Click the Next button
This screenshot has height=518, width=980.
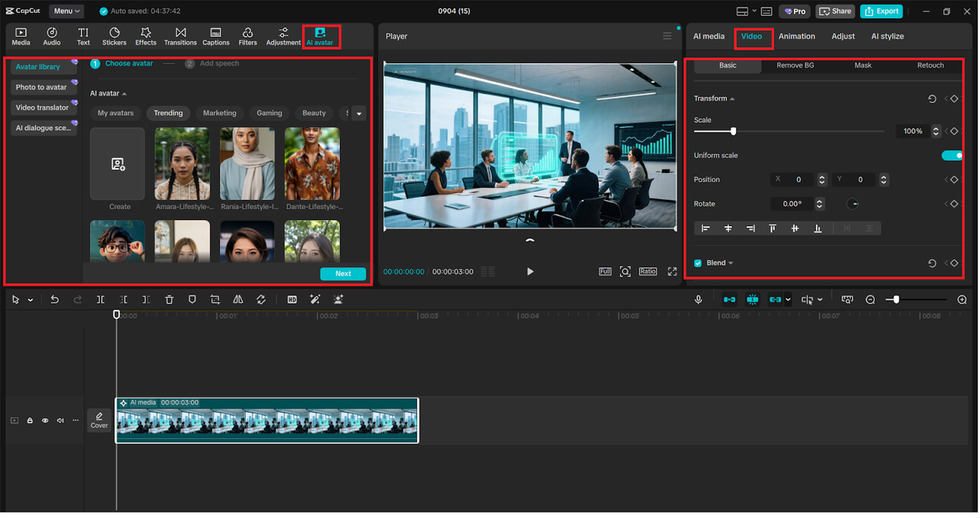click(343, 274)
